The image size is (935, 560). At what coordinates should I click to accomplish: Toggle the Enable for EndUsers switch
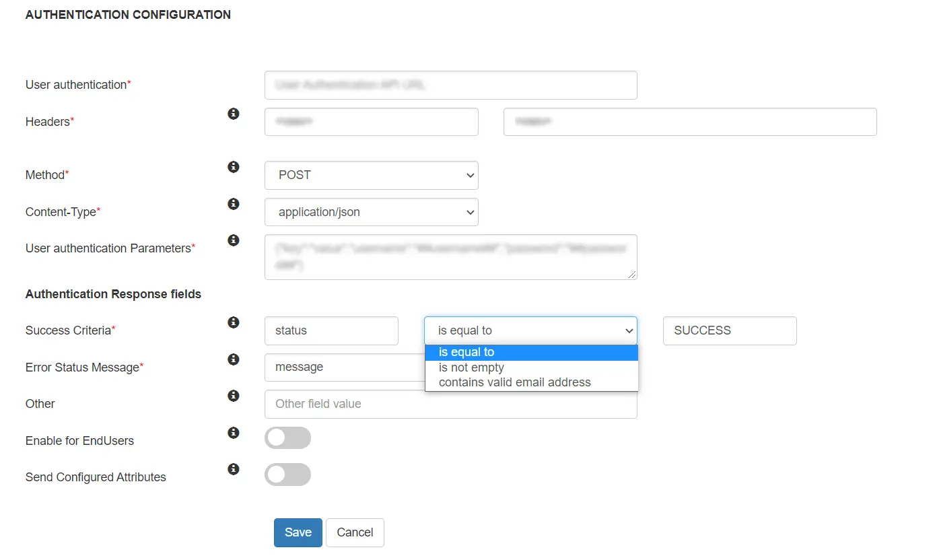pyautogui.click(x=287, y=438)
